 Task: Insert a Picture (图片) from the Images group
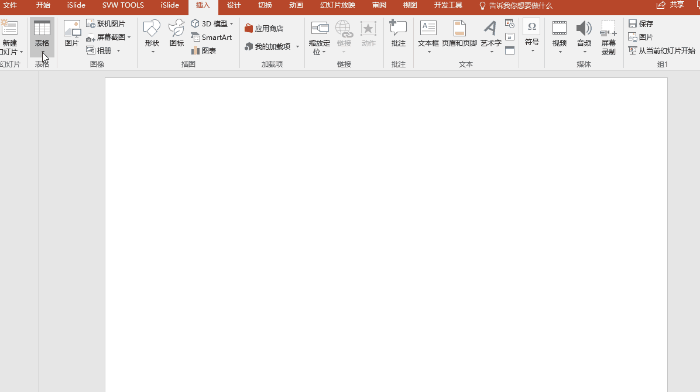point(71,33)
